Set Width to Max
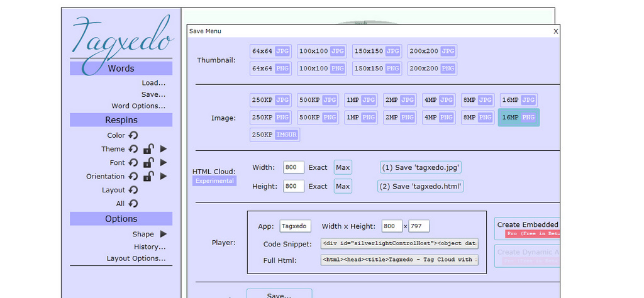Viewport: 644px width, 298px height. click(x=343, y=167)
